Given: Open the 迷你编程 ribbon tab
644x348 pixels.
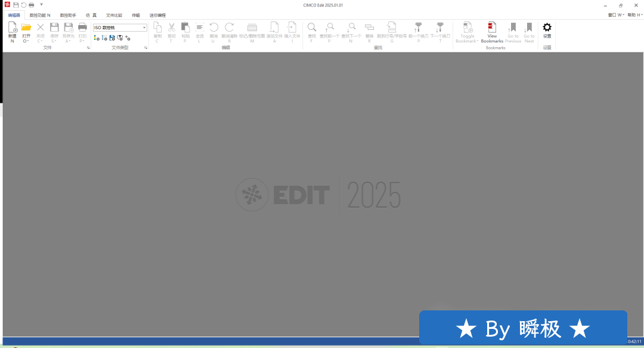Looking at the screenshot, I should click(x=157, y=15).
